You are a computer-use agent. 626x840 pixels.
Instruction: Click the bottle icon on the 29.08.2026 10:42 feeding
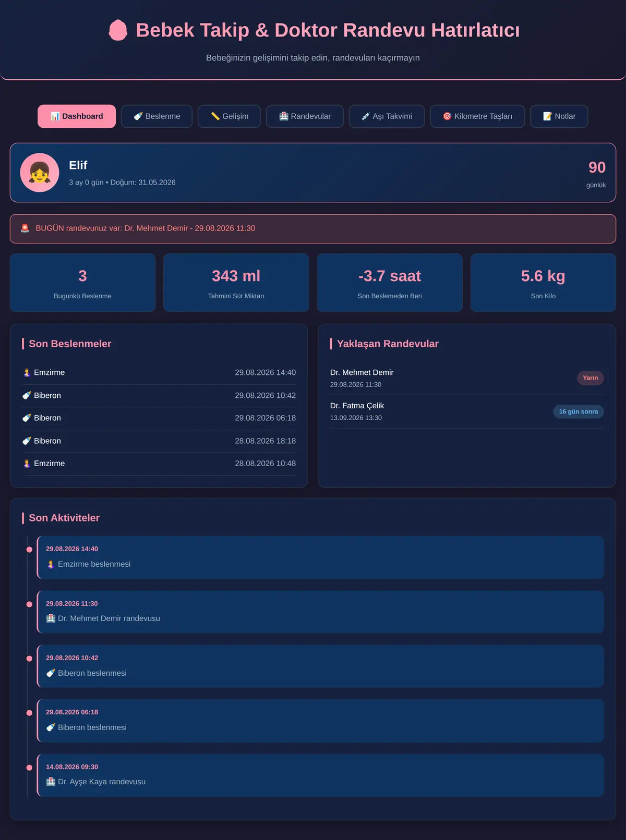[x=27, y=396]
